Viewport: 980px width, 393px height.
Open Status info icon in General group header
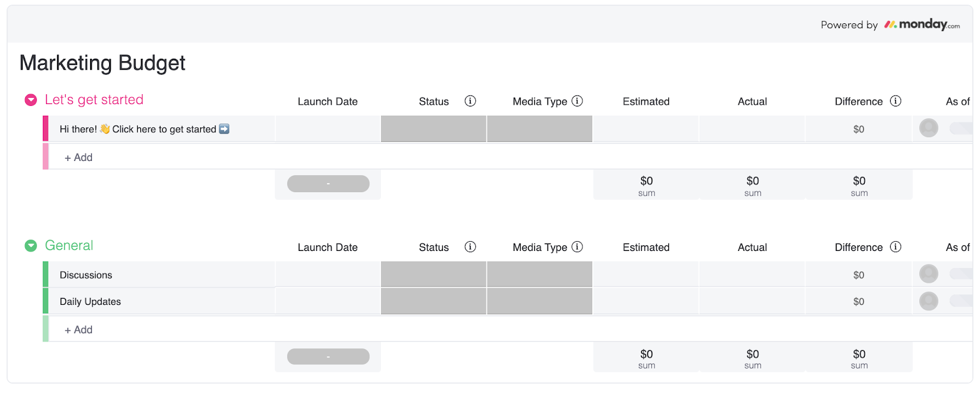[470, 247]
